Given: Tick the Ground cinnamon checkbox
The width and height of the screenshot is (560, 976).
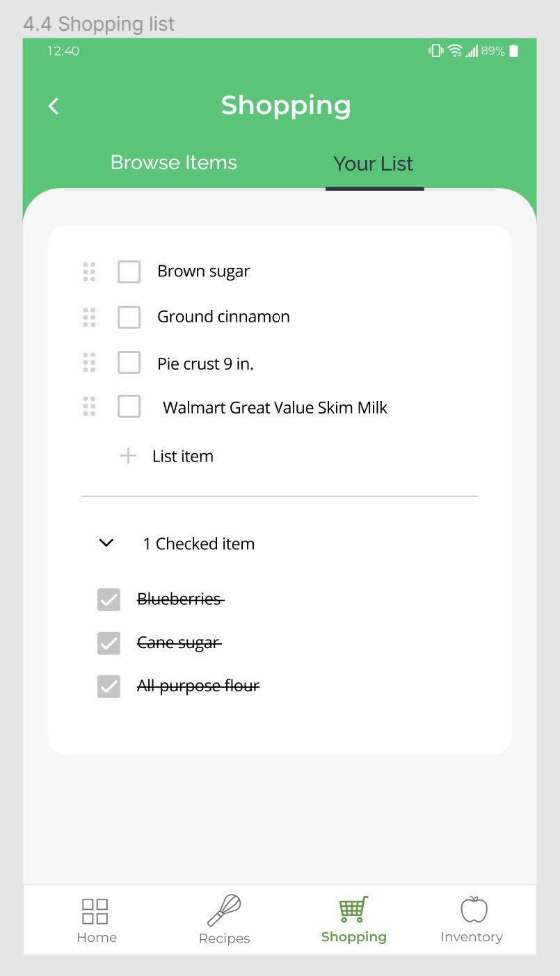Looking at the screenshot, I should 129,317.
